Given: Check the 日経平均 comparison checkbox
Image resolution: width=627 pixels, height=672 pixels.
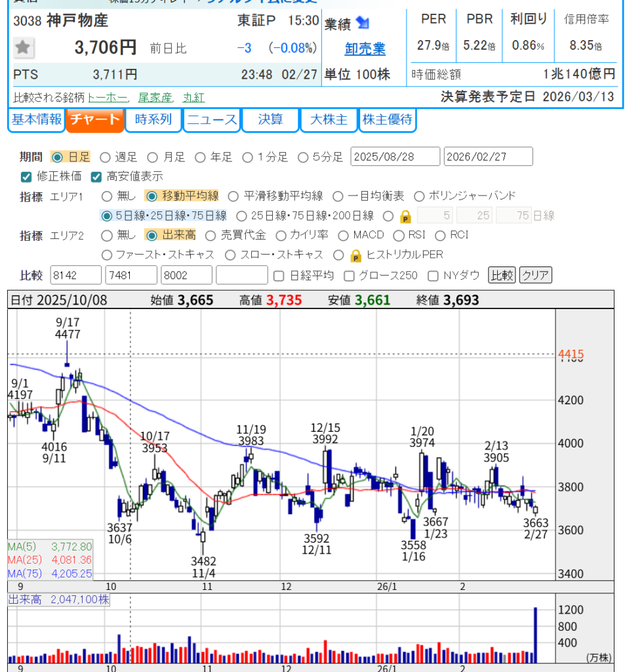Looking at the screenshot, I should point(279,275).
